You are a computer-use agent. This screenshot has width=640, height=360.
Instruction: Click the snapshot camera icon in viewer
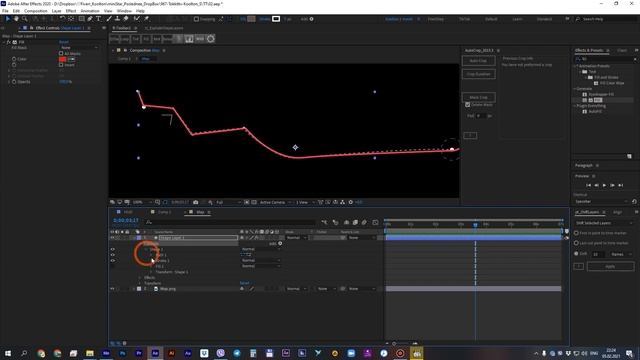pos(196,202)
